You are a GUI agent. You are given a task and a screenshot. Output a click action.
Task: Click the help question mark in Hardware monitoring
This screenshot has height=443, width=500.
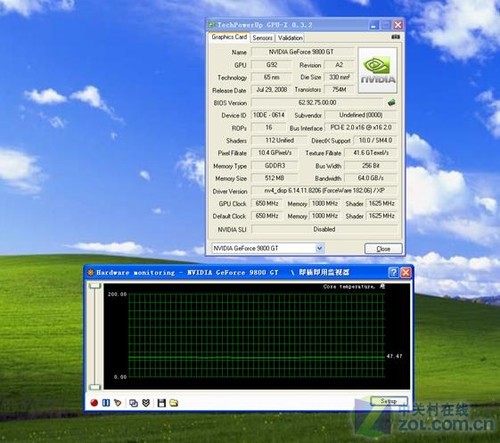coord(393,272)
